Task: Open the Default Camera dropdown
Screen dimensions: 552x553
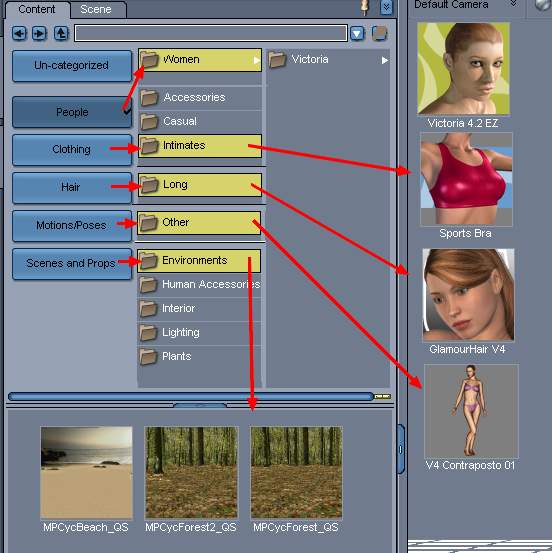Action: click(x=514, y=4)
